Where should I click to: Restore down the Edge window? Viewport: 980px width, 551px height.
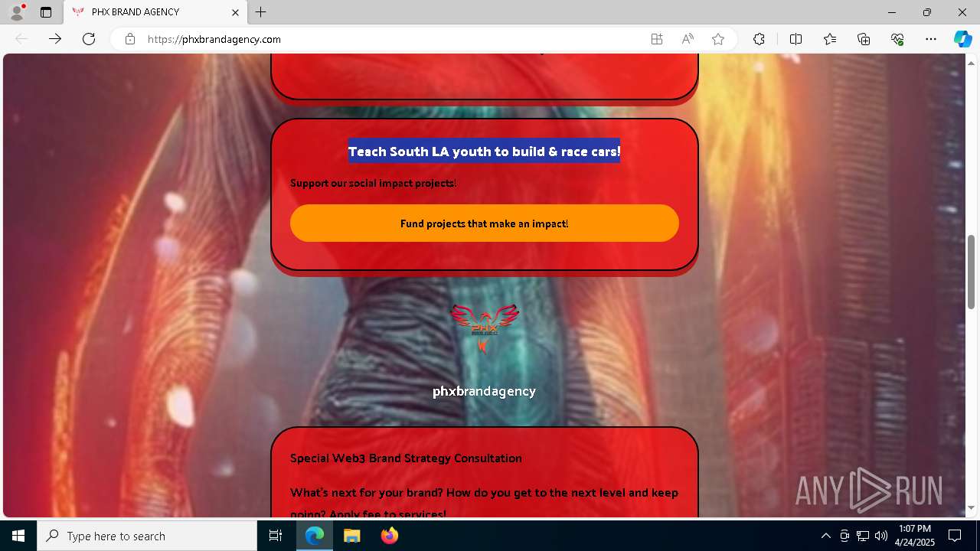927,12
